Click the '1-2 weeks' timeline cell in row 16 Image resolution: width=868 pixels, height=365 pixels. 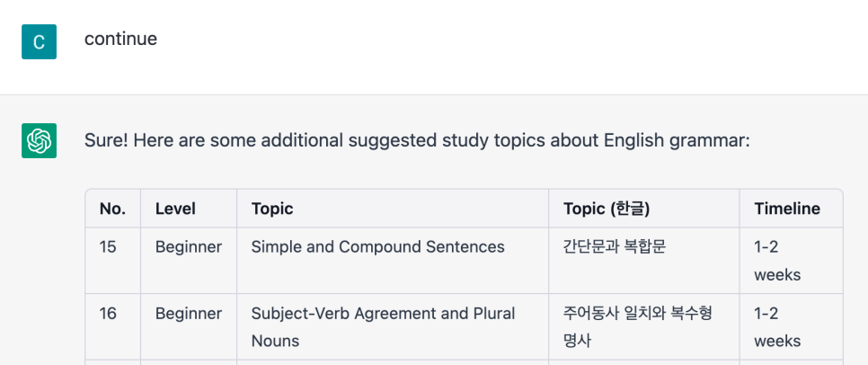click(x=791, y=326)
